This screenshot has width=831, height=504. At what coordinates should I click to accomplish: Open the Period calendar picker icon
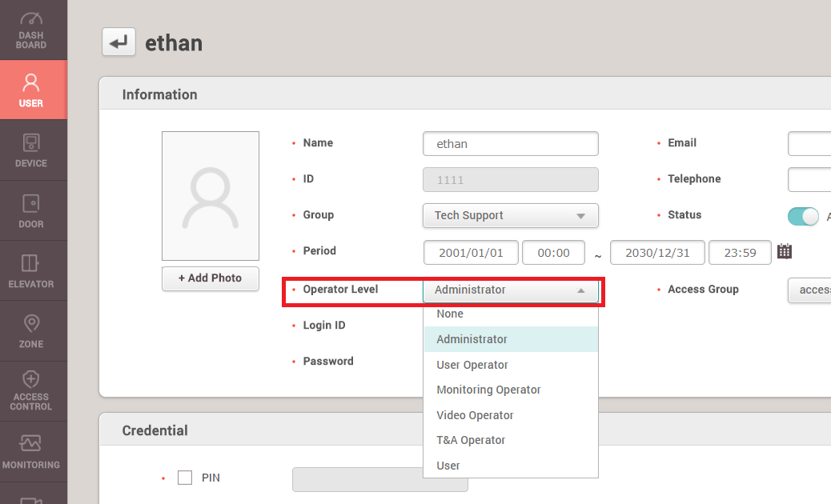[x=785, y=251]
